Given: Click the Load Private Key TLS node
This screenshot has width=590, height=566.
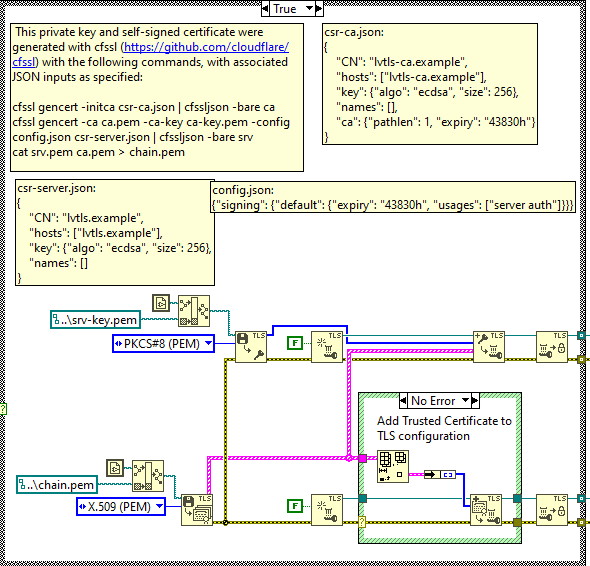Looking at the screenshot, I should (x=251, y=347).
